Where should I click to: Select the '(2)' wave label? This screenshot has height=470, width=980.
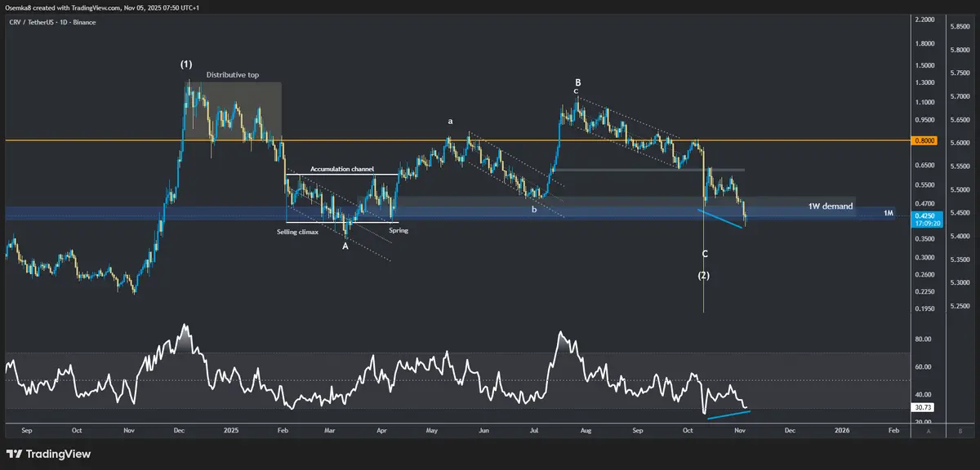(x=703, y=276)
